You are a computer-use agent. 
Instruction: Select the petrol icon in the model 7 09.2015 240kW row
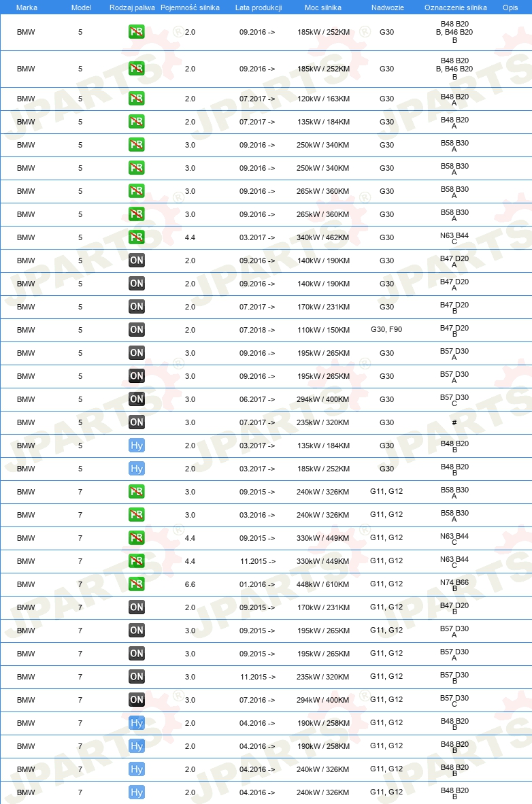[137, 491]
